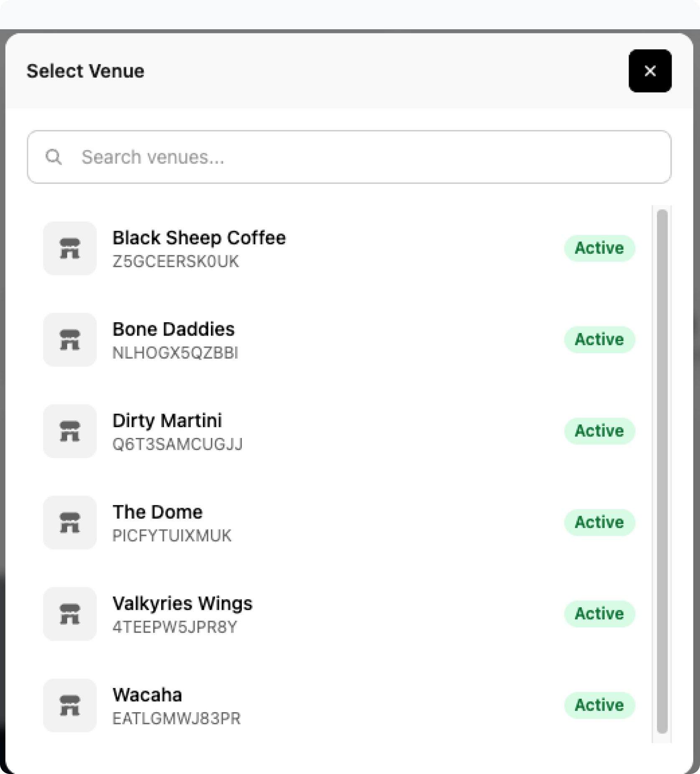Choose the Valkyries Wings venue name
Viewport: 700px width, 774px height.
[183, 603]
